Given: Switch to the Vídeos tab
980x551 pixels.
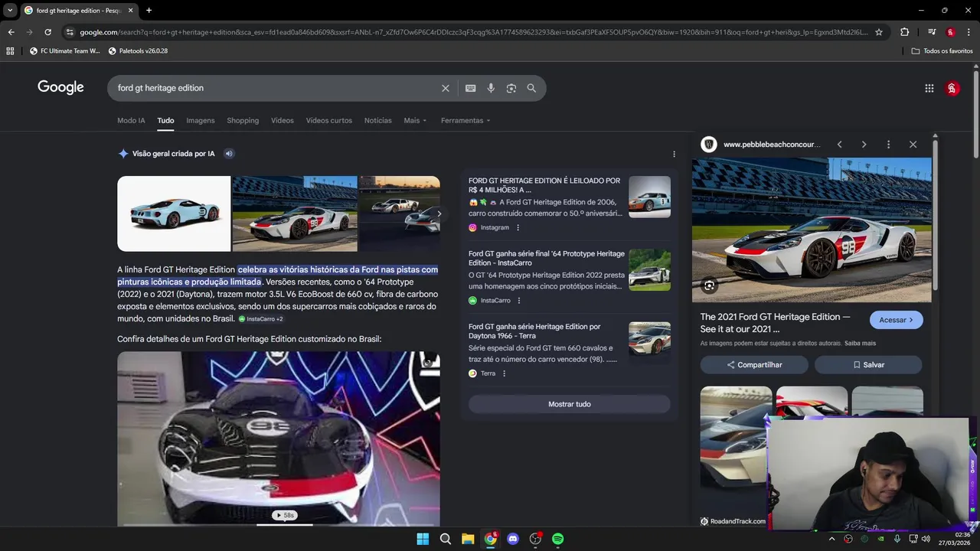Looking at the screenshot, I should pos(282,120).
